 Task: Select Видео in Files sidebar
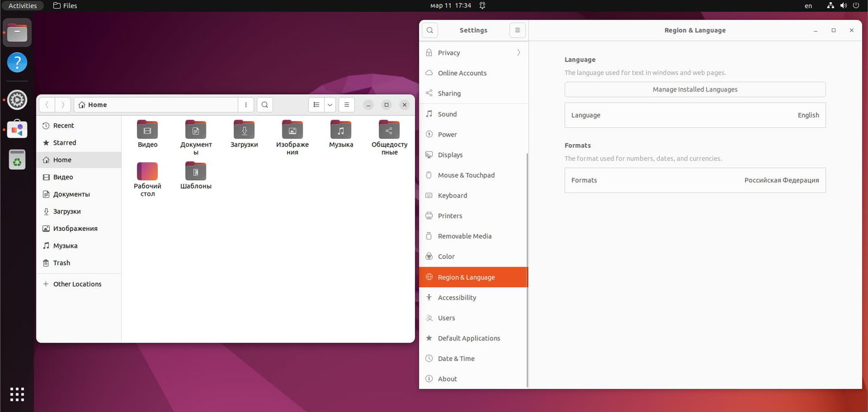click(x=79, y=177)
